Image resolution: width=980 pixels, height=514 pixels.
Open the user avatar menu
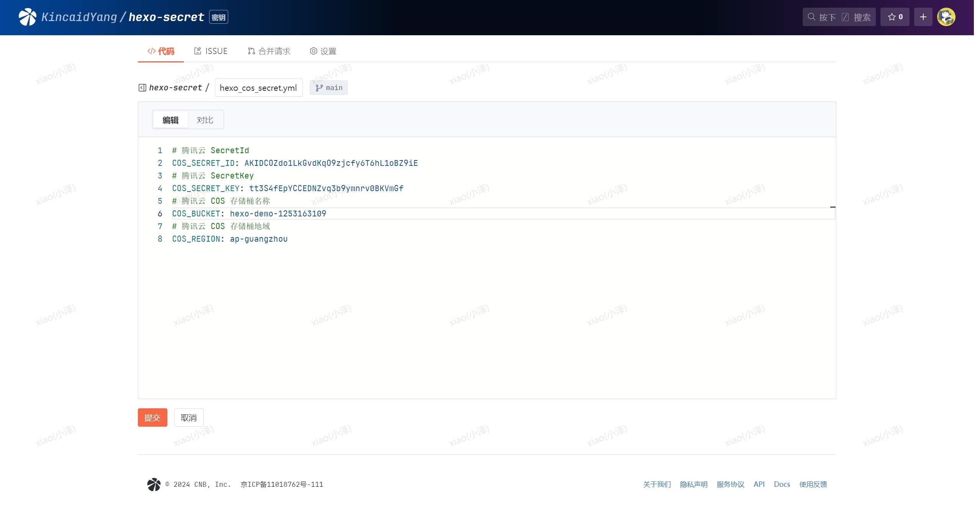click(946, 17)
